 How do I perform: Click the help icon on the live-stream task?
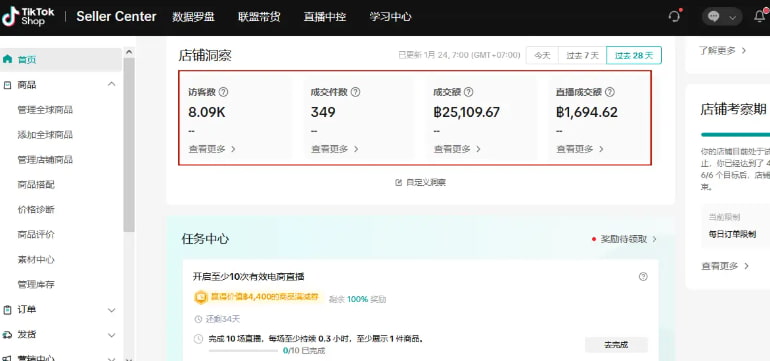(643, 277)
